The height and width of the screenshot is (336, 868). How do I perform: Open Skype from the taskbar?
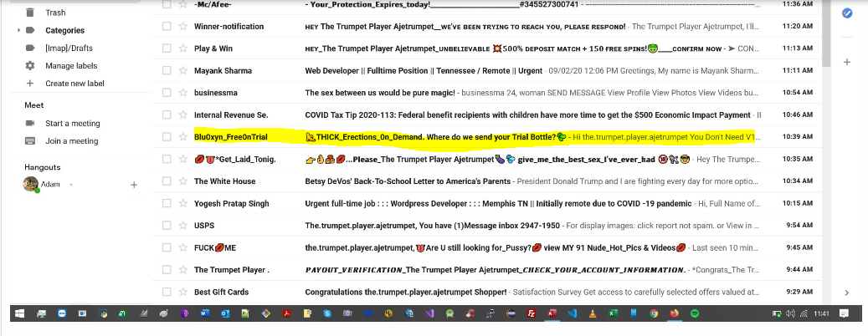pyautogui.click(x=327, y=313)
